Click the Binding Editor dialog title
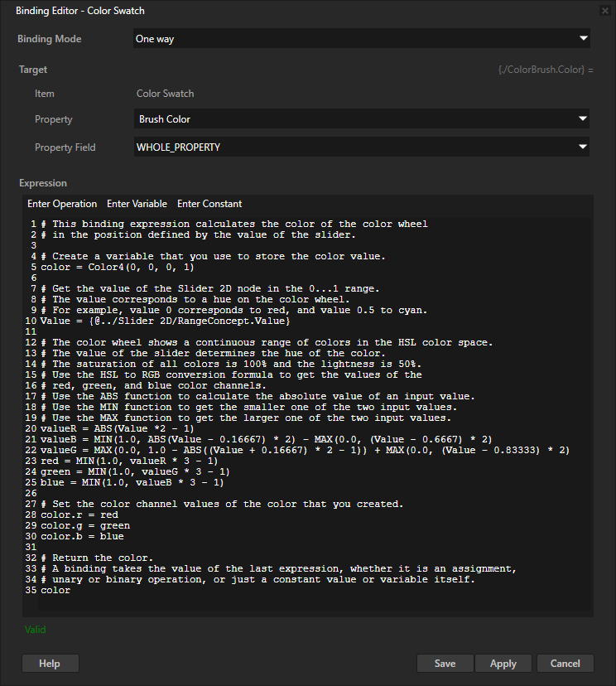Viewport: 616px width, 686px height. (79, 10)
